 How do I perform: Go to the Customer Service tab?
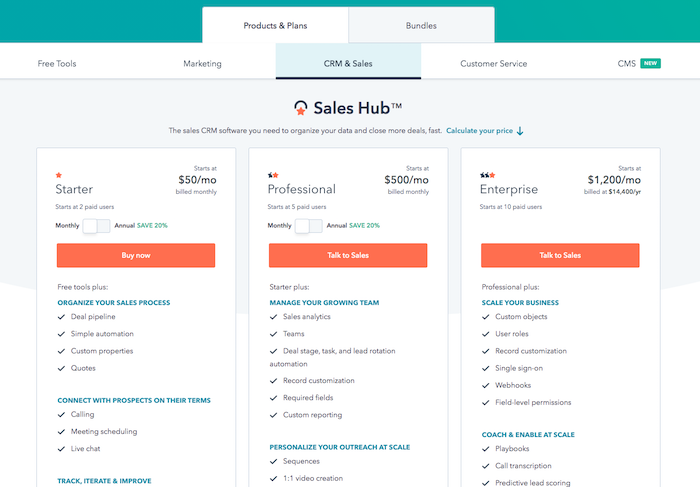pos(493,63)
